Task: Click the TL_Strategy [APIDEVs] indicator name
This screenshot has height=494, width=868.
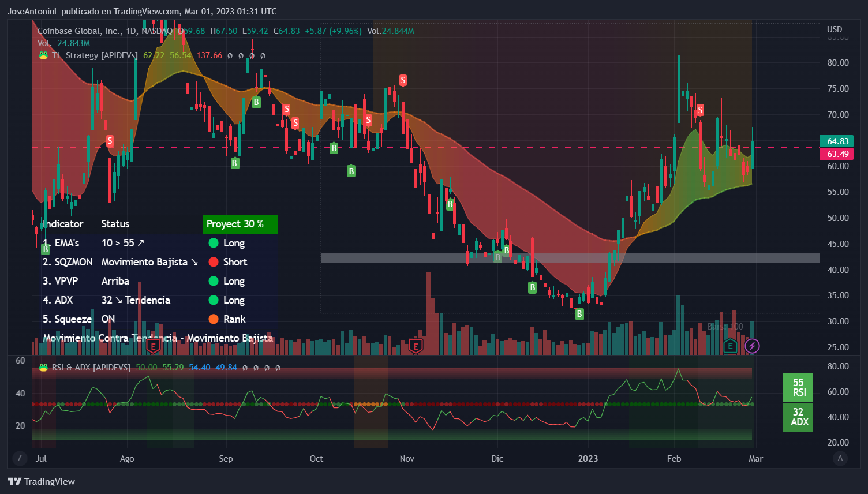Action: 95,55
